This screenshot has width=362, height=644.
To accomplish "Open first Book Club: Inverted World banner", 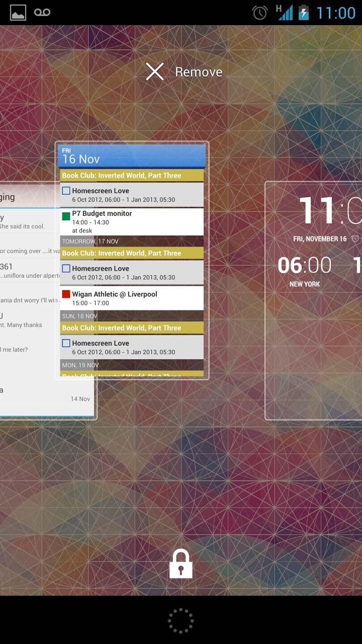I will pos(132,175).
